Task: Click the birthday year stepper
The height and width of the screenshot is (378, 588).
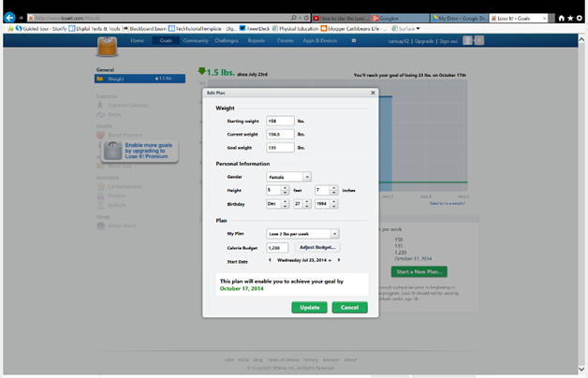Action: click(333, 204)
